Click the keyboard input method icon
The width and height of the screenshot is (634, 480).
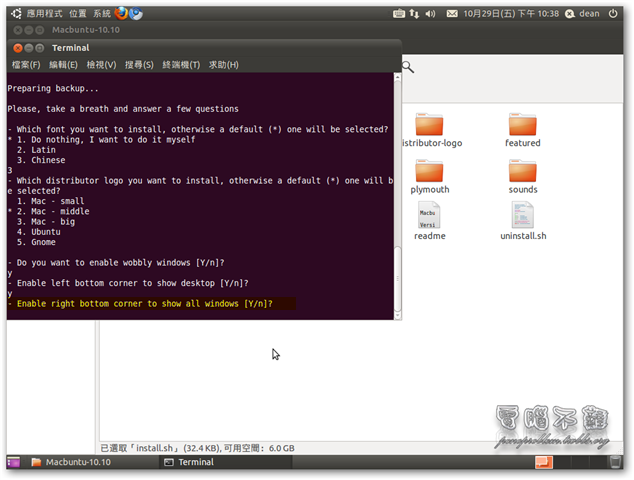pyautogui.click(x=399, y=14)
